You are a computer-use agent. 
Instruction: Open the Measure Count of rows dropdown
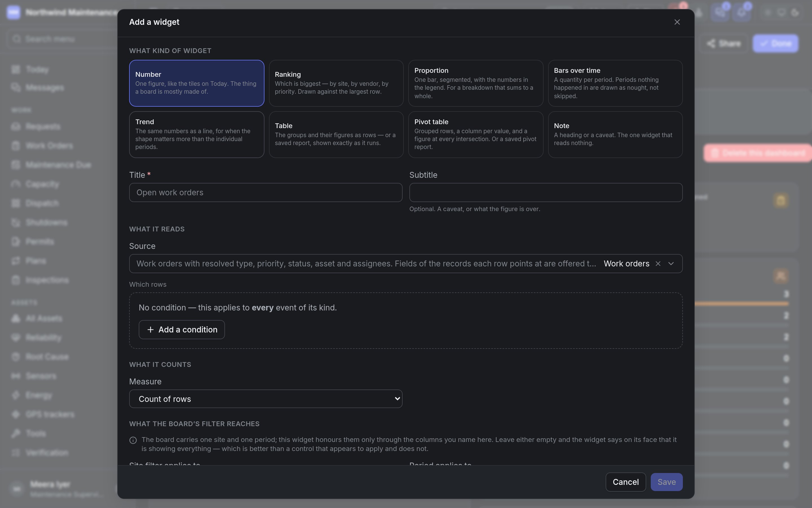pos(266,399)
